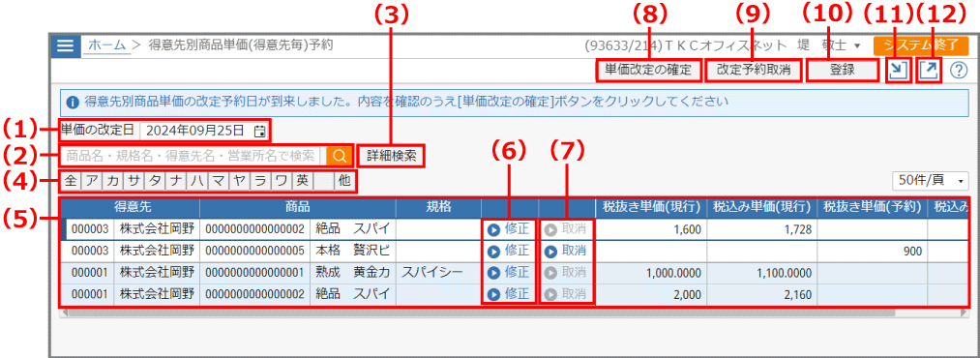Select the ワ kana filter
The width and height of the screenshot is (980, 358).
click(x=281, y=181)
